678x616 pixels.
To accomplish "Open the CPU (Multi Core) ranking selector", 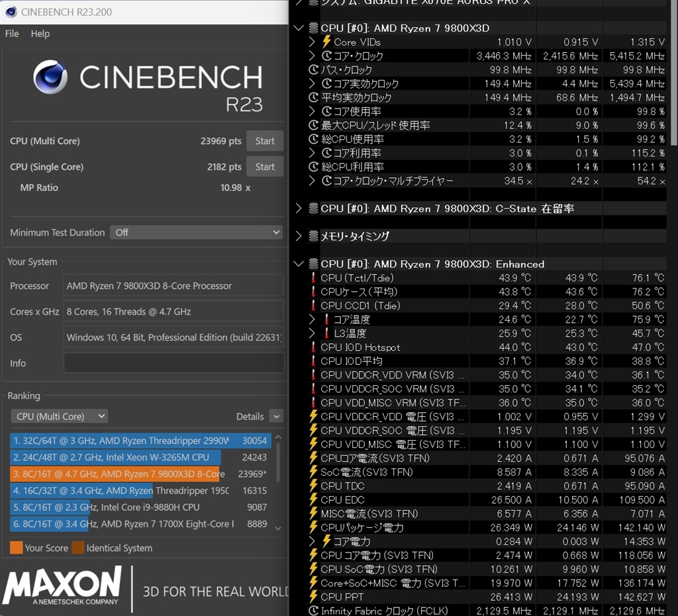I will point(59,416).
